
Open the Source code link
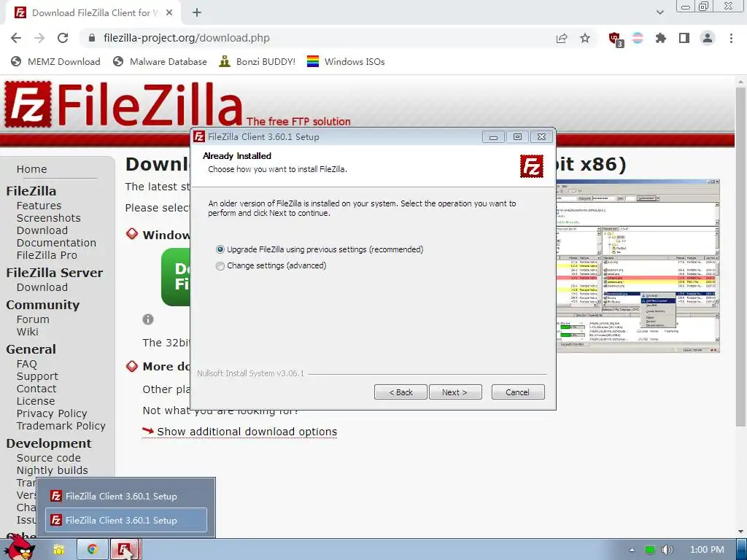pos(49,458)
